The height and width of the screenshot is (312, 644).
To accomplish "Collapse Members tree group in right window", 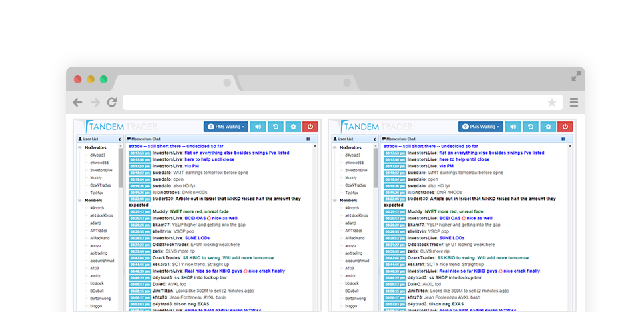I will pos(335,201).
